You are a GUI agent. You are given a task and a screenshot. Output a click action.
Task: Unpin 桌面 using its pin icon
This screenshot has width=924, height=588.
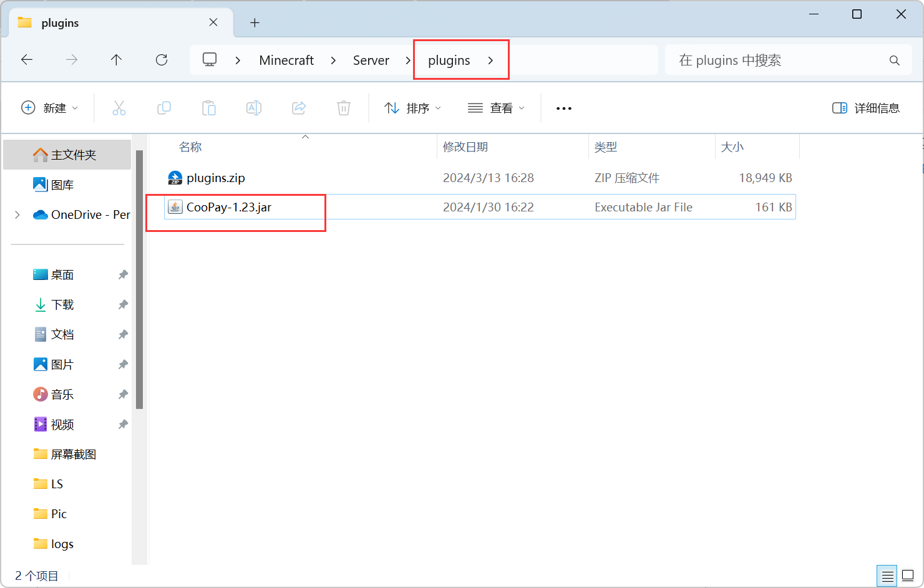pyautogui.click(x=123, y=274)
